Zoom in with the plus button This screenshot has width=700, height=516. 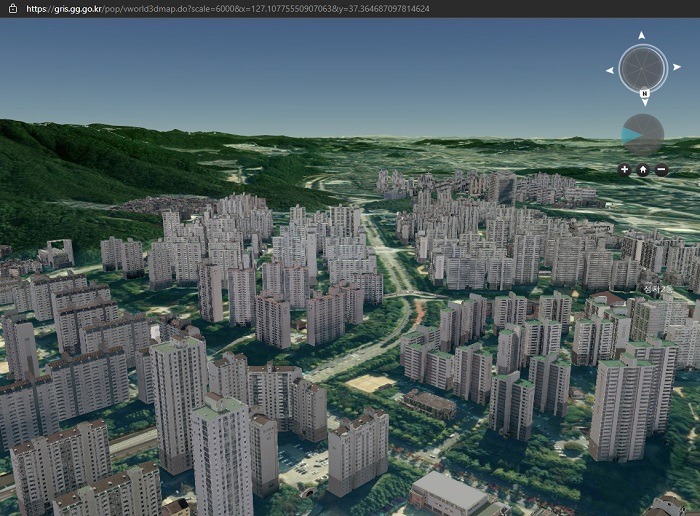pos(624,169)
